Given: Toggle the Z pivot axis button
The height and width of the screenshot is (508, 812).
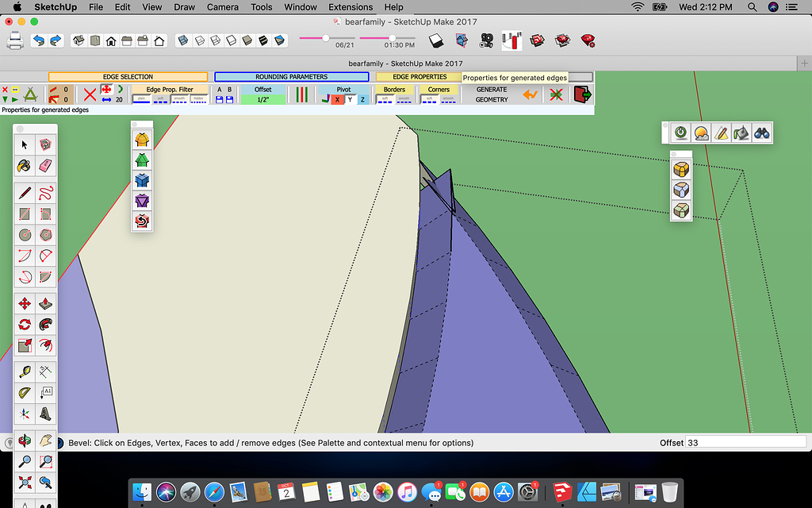Looking at the screenshot, I should 362,99.
